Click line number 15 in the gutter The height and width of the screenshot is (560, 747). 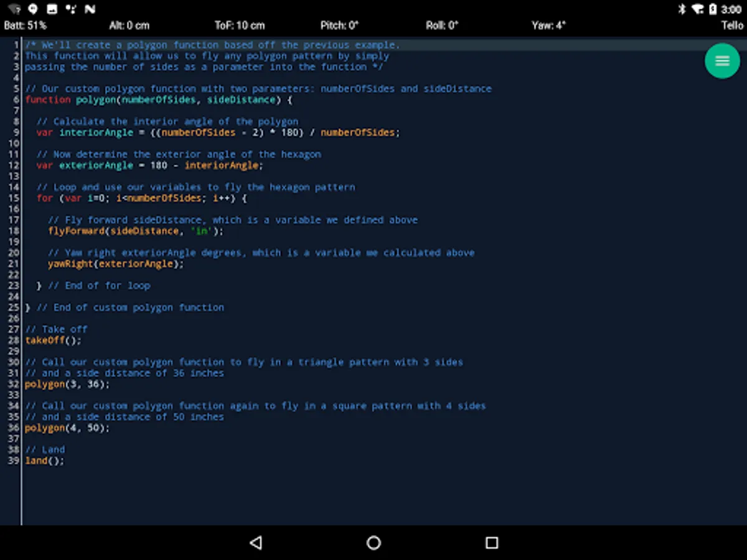[14, 198]
